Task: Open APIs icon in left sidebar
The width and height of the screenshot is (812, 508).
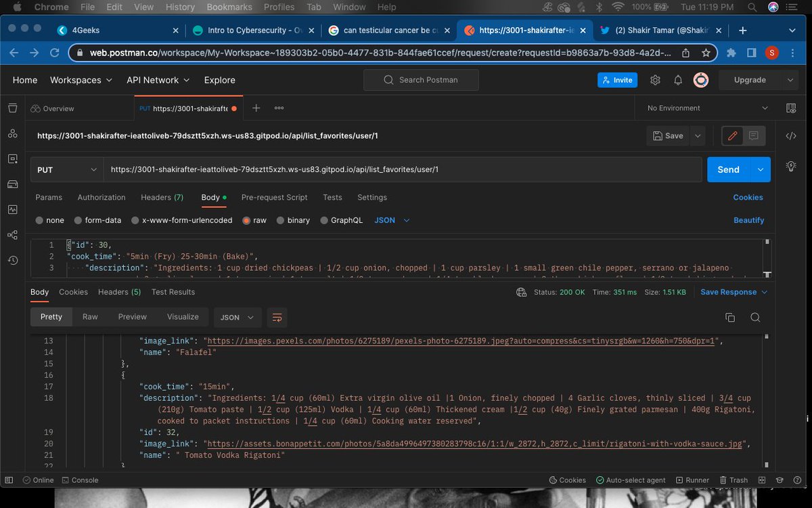Action: point(12,133)
